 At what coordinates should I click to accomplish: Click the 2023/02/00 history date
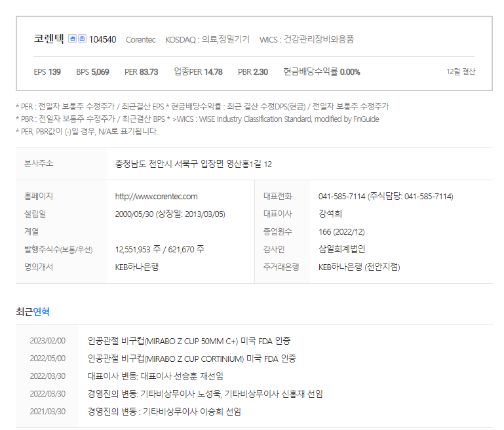click(x=48, y=341)
